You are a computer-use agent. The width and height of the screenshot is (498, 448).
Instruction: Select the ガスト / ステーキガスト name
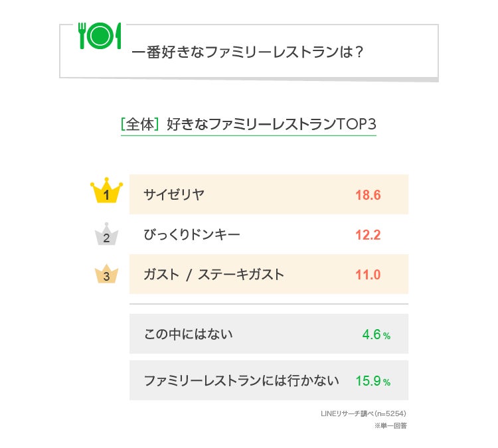pos(214,274)
